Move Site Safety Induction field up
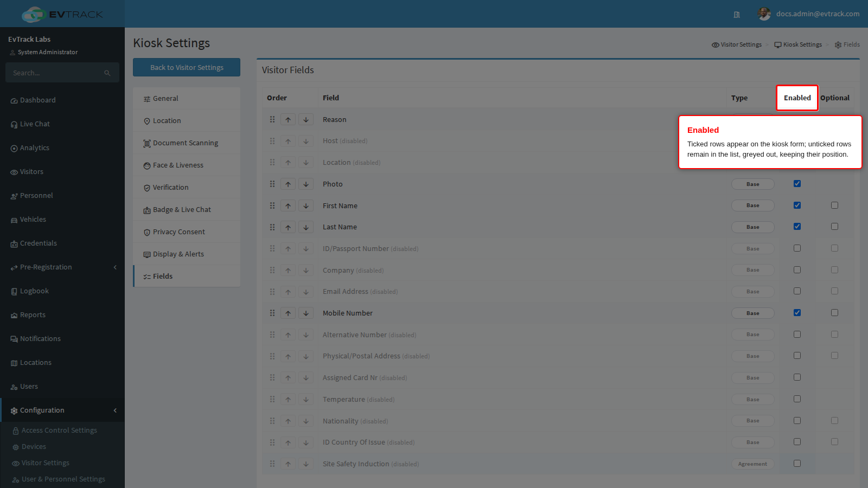 click(x=288, y=464)
